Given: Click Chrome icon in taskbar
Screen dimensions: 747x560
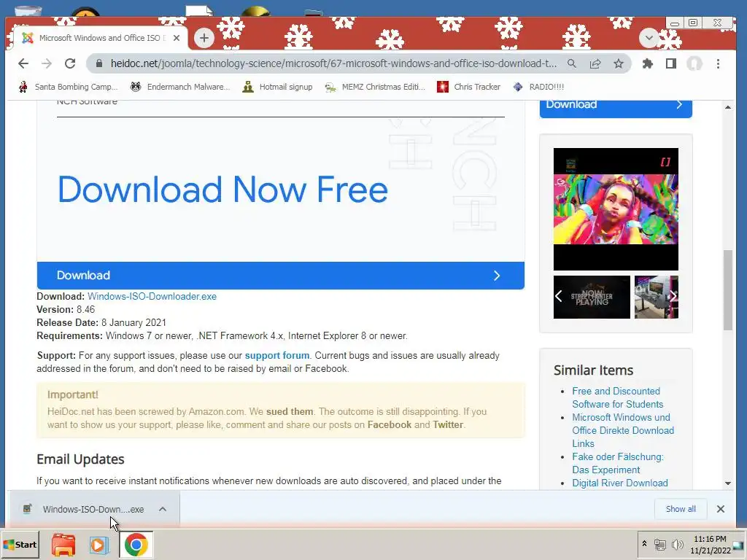Looking at the screenshot, I should pyautogui.click(x=136, y=545).
